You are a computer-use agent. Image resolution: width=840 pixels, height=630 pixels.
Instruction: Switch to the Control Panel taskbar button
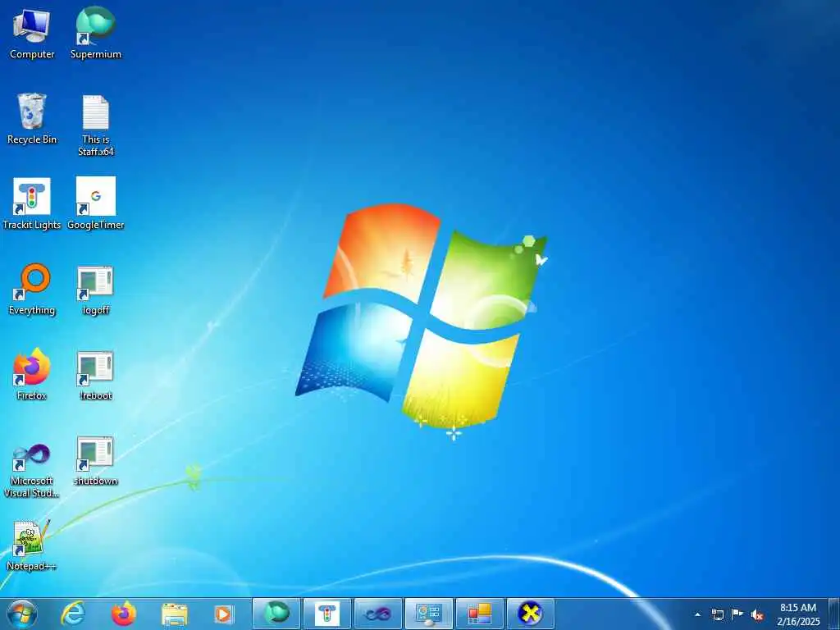coord(428,614)
